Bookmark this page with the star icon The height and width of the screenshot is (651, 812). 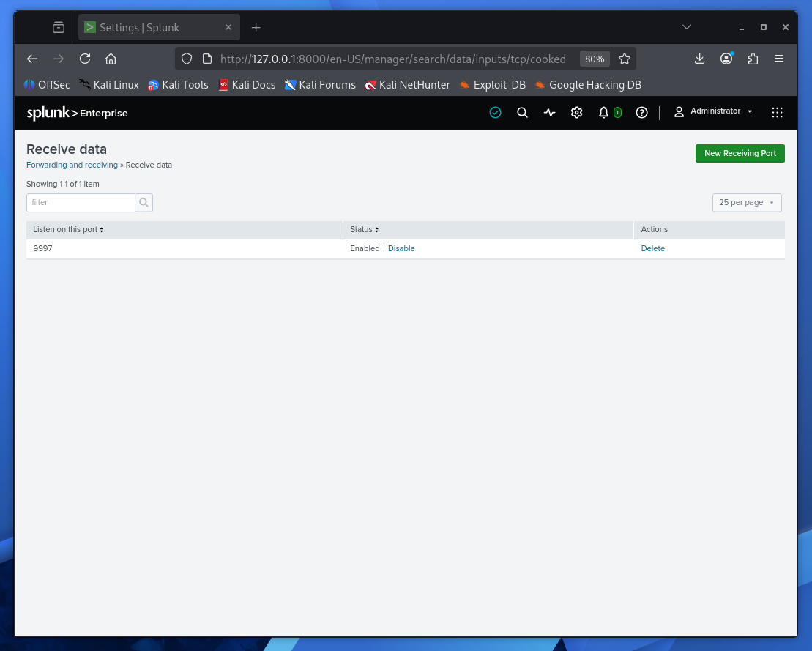625,59
